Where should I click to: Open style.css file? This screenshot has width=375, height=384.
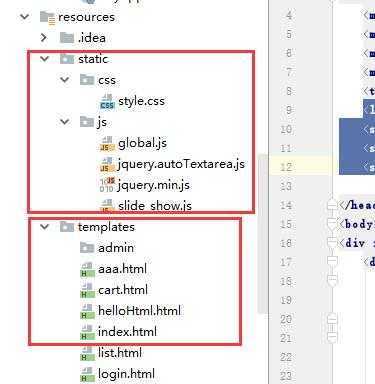tap(141, 101)
